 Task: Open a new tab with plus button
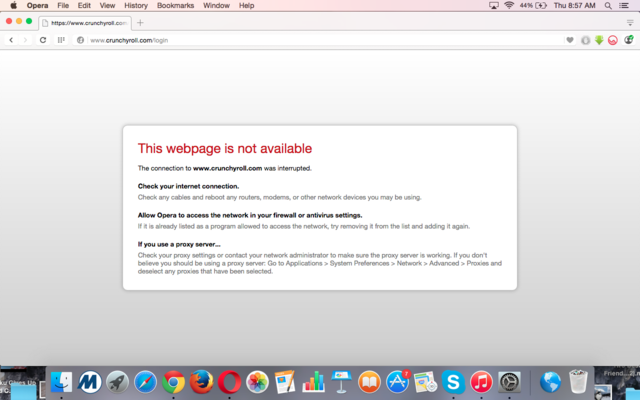point(140,22)
